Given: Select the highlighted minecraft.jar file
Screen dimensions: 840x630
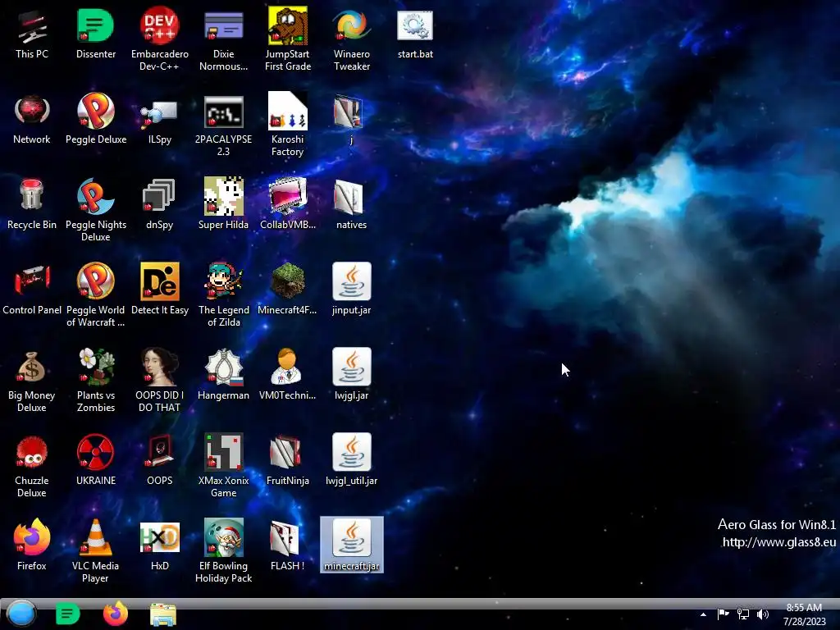Looking at the screenshot, I should point(351,545).
